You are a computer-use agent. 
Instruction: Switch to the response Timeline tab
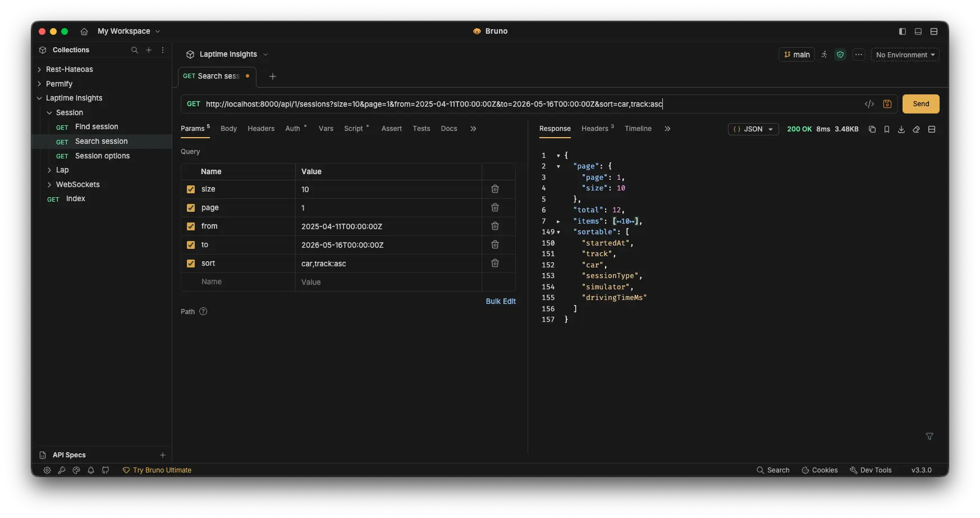(x=638, y=129)
